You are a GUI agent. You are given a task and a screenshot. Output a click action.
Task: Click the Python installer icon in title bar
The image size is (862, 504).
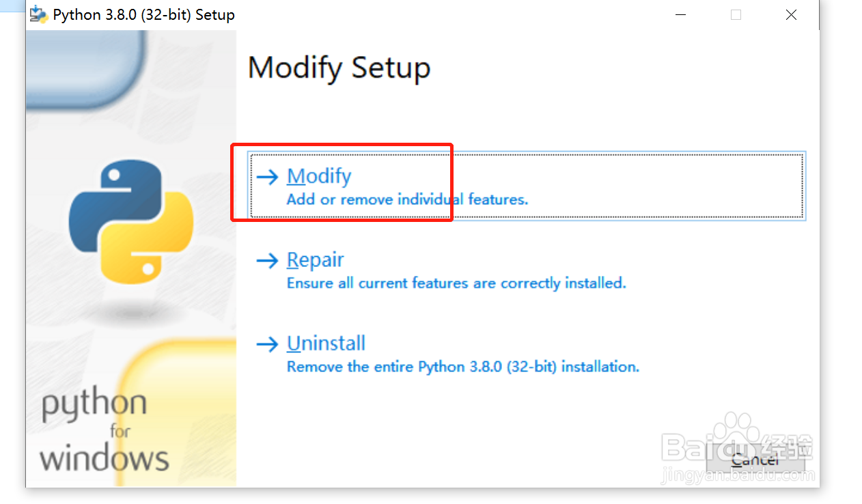click(x=39, y=14)
